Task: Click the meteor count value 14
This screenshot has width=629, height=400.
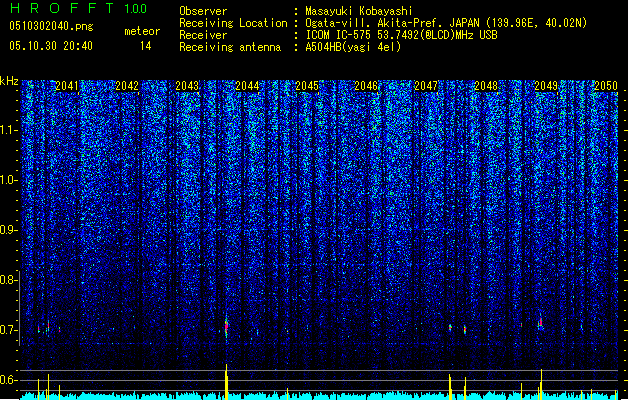Action: 146,46
